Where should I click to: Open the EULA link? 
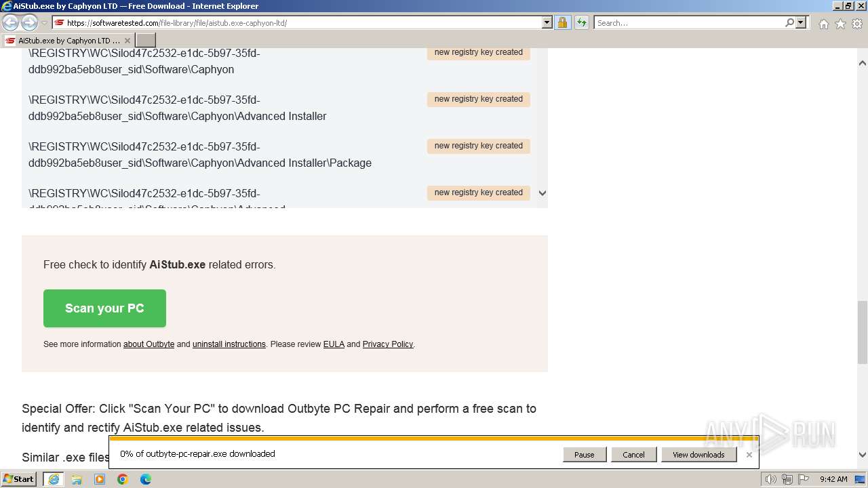tap(334, 344)
